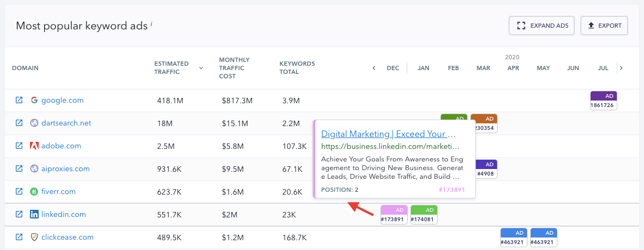
Task: Sort by Estimated Traffic dropdown arrow
Action: (201, 68)
